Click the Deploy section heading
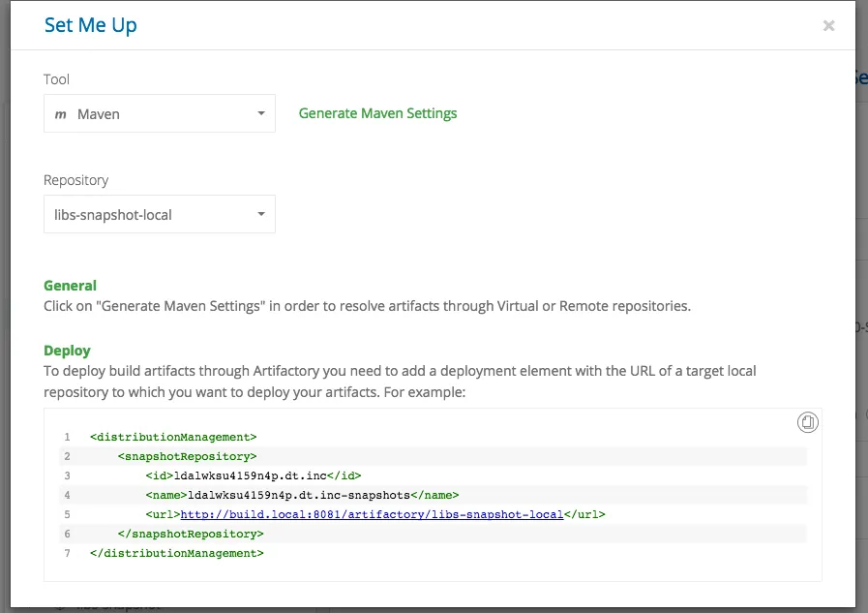868x613 pixels. (67, 351)
